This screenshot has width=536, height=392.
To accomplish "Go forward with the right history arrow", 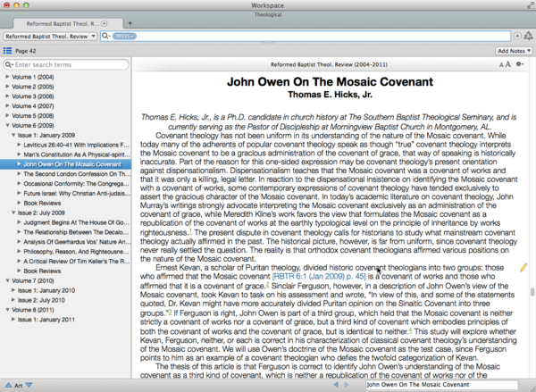I will (x=347, y=385).
